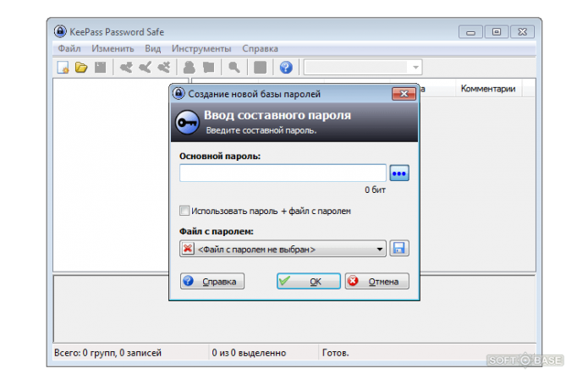
Task: Click the red X key file icon
Action: click(x=188, y=249)
